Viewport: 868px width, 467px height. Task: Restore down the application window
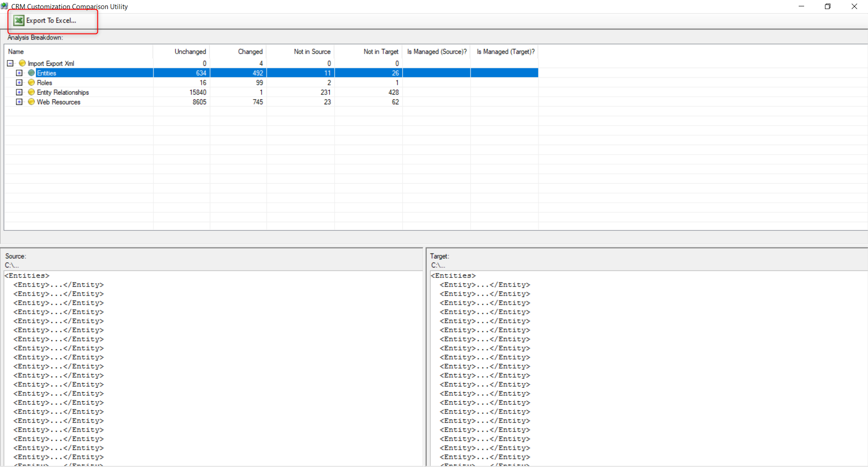[x=828, y=6]
